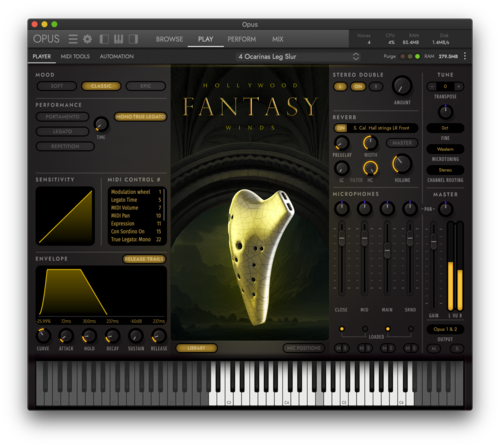The height and width of the screenshot is (447, 500).
Task: Toggle the Mid microphone loaded indicator
Action: (x=365, y=329)
